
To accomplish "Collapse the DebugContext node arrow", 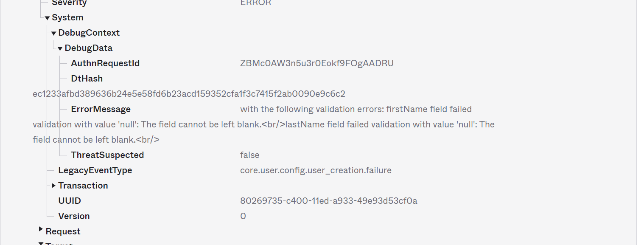I will [53, 33].
